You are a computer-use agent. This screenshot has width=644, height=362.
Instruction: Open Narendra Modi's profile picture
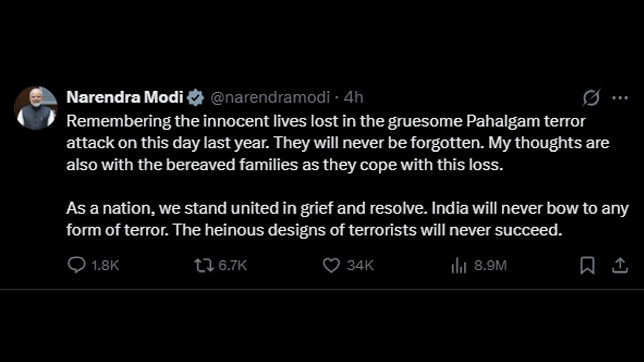click(36, 108)
